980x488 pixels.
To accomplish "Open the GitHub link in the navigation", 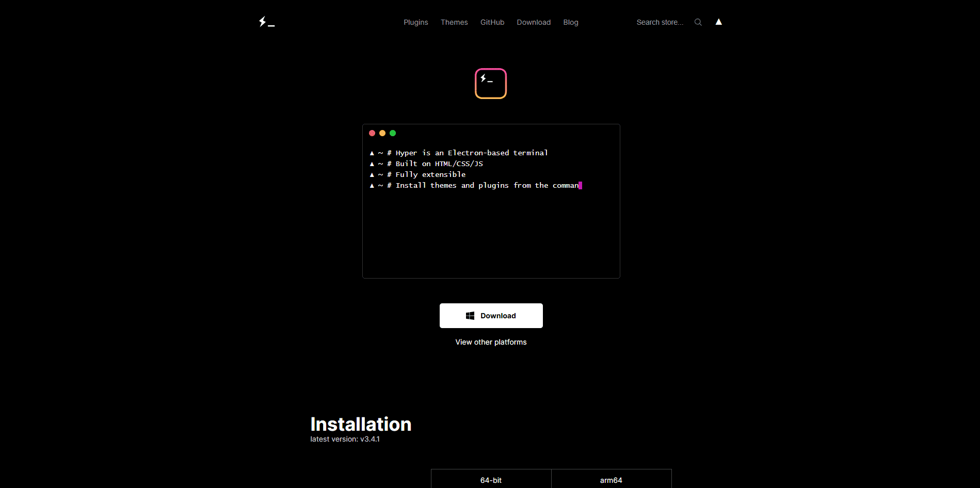I will click(x=492, y=22).
